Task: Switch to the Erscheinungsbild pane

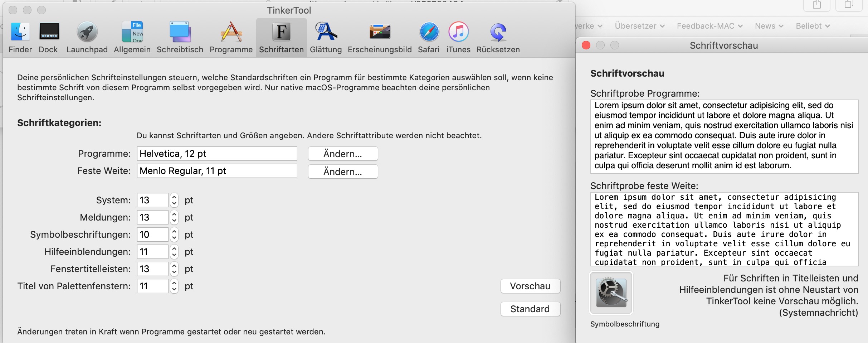Action: 380,38
